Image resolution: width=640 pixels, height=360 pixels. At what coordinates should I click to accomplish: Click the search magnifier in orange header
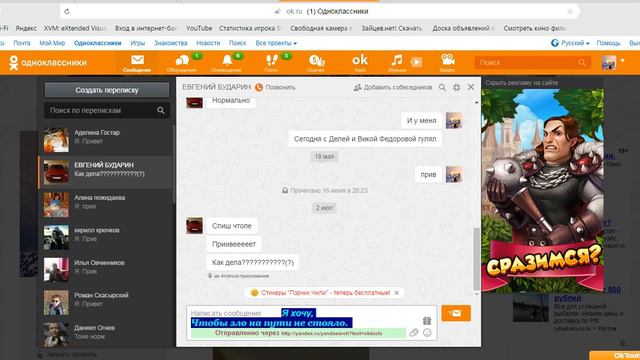click(582, 62)
